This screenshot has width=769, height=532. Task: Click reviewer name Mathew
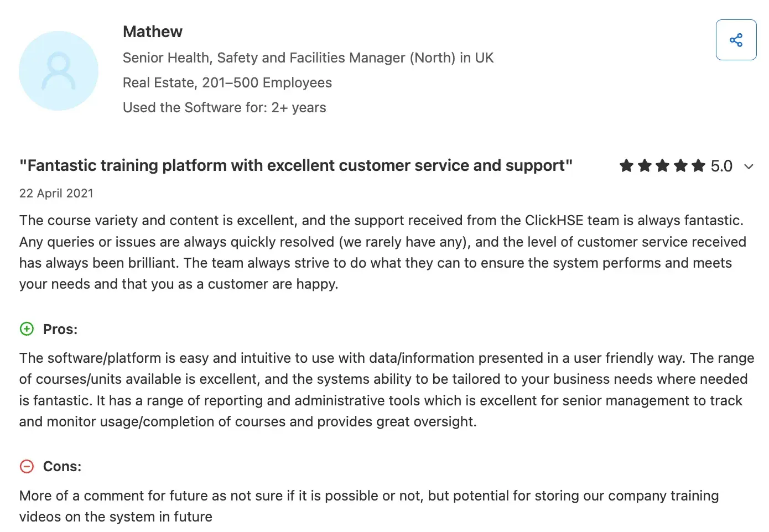(153, 32)
